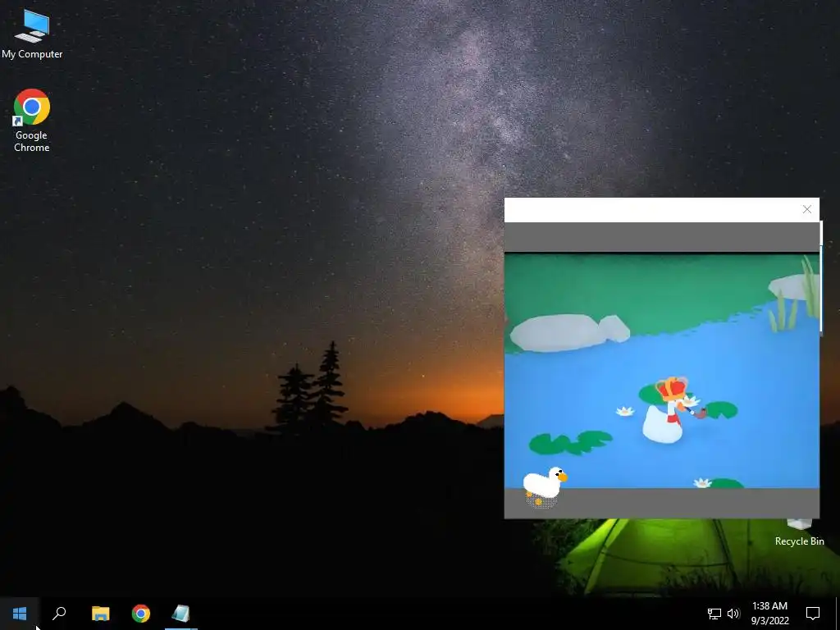Open the volume speaker tray icon

pyautogui.click(x=733, y=614)
